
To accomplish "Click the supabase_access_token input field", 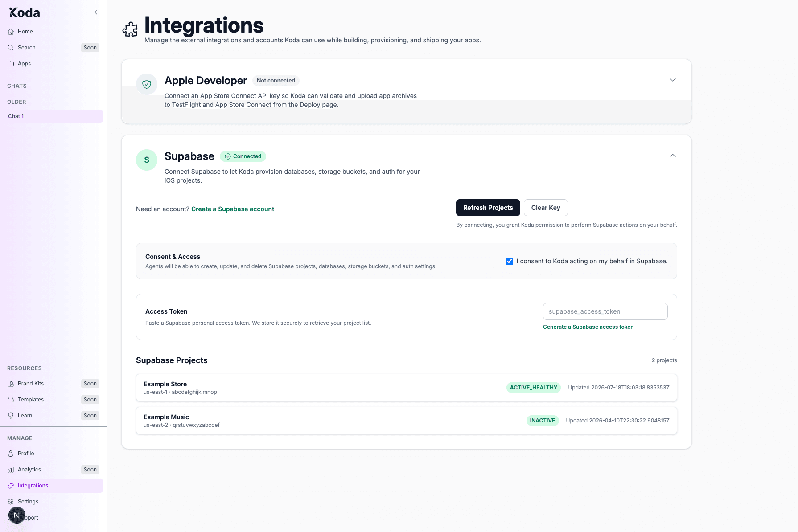I will pos(605,311).
